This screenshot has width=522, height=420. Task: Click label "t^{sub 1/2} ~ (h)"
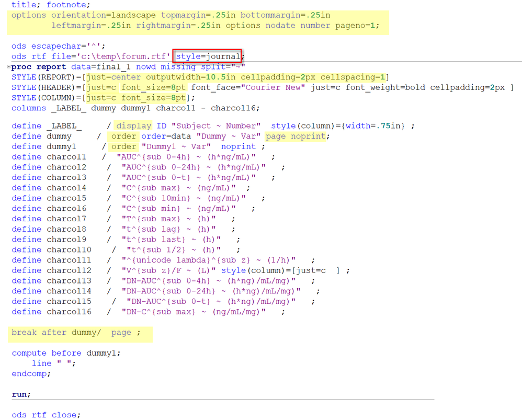[174, 249]
